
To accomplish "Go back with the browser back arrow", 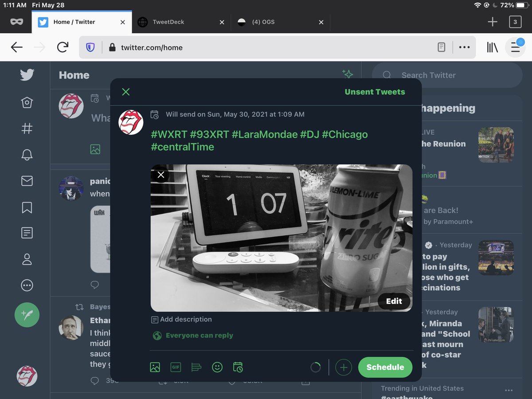I will click(16, 47).
